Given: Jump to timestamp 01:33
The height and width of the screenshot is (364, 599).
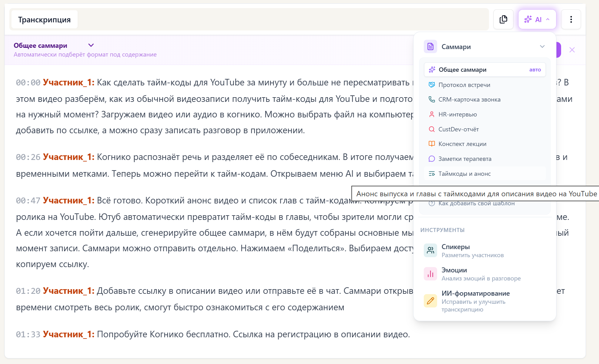Looking at the screenshot, I should [28, 334].
